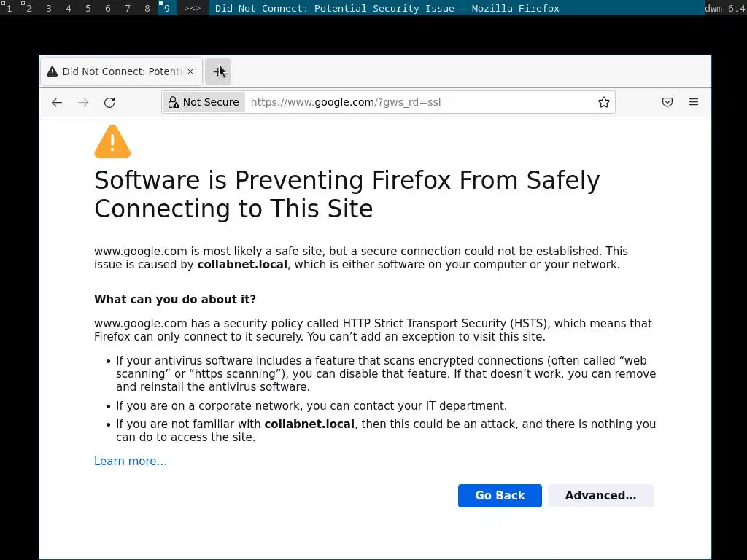Click the back arrow navigation button
The image size is (747, 560).
[57, 103]
